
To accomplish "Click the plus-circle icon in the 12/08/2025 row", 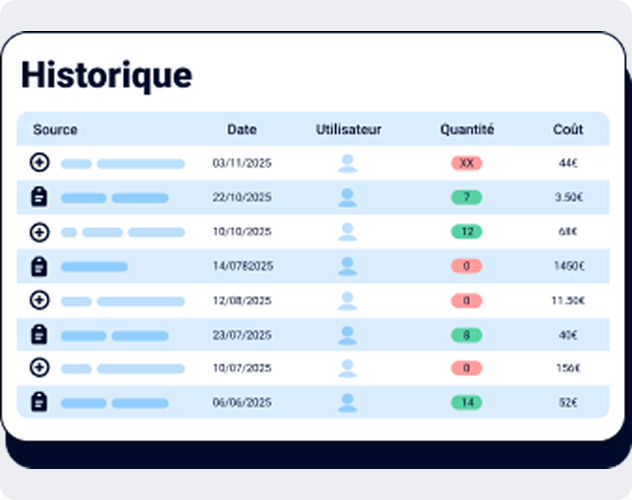I will pyautogui.click(x=40, y=300).
